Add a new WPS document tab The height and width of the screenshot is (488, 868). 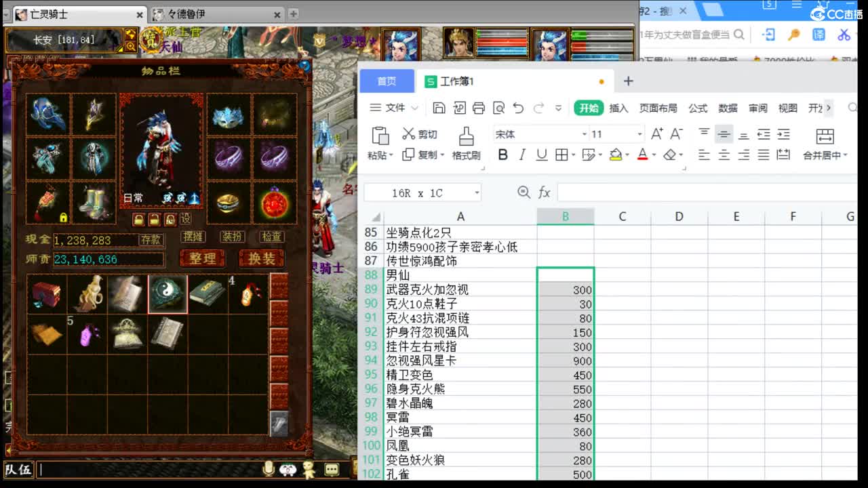point(628,81)
